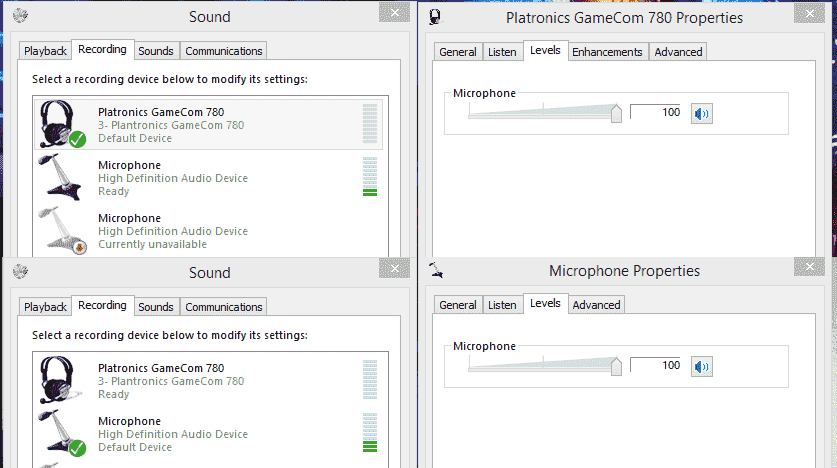
Task: Select 'Platronics GameCom 780' Default Device row
Action: point(209,124)
